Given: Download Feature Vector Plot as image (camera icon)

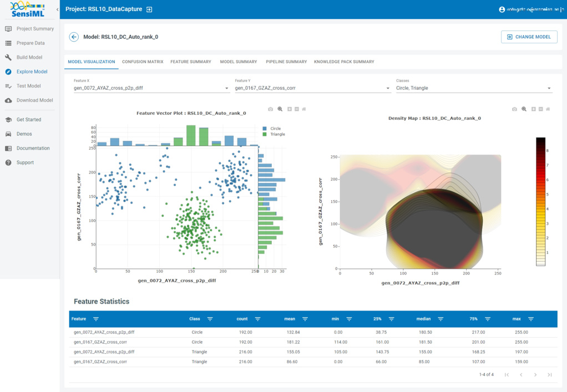Looking at the screenshot, I should [x=271, y=109].
